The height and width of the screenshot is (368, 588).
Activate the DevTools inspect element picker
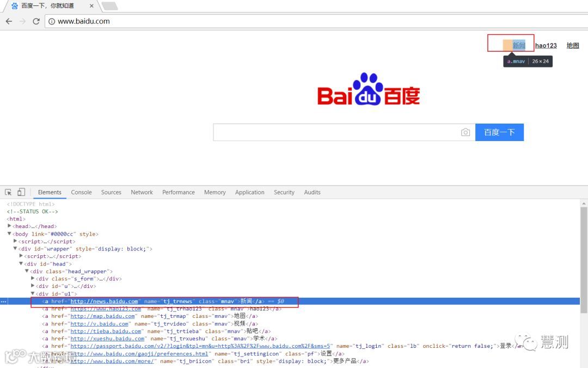pyautogui.click(x=8, y=192)
